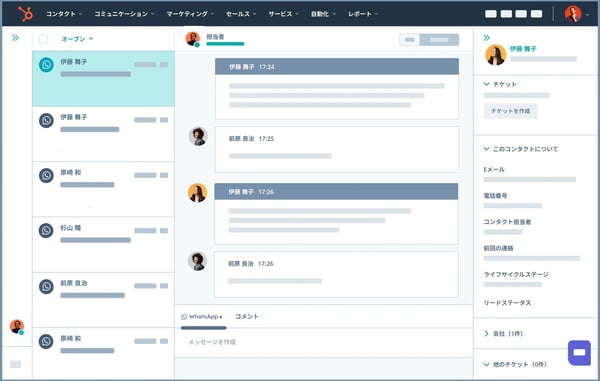The height and width of the screenshot is (381, 600).
Task: Click the WhatsApp icon on 杉山 龍 conversation
Action: coord(46,231)
